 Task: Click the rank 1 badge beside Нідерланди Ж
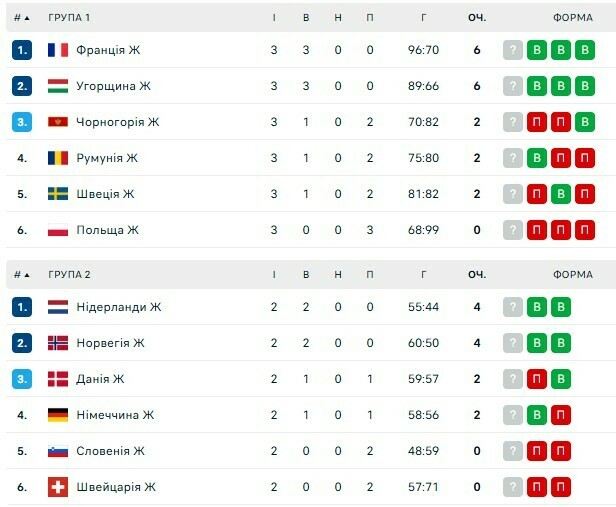click(x=22, y=307)
